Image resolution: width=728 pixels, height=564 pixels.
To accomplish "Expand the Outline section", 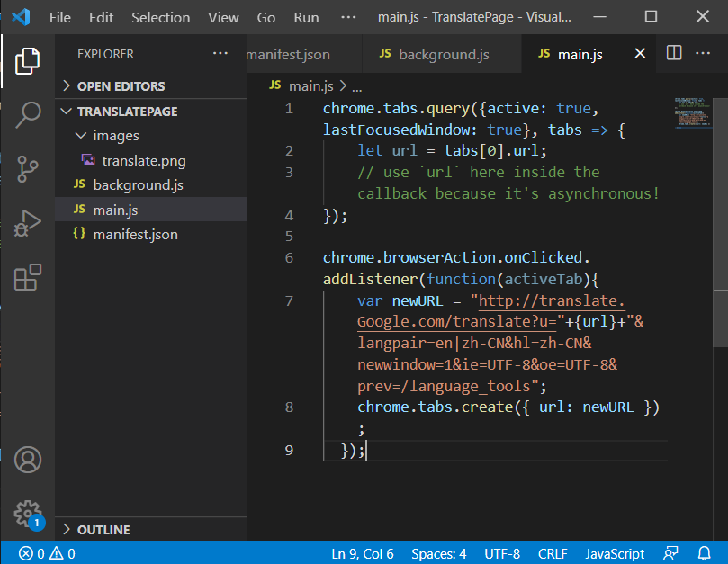I will tap(103, 530).
